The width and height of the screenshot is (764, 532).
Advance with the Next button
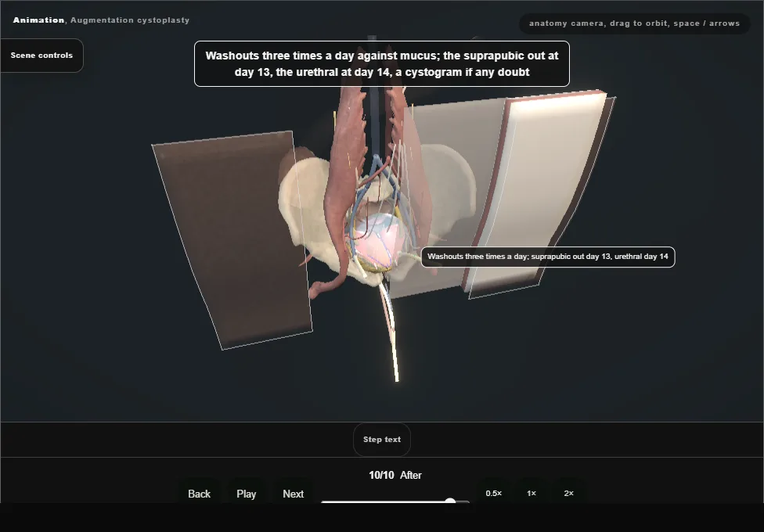pos(294,494)
